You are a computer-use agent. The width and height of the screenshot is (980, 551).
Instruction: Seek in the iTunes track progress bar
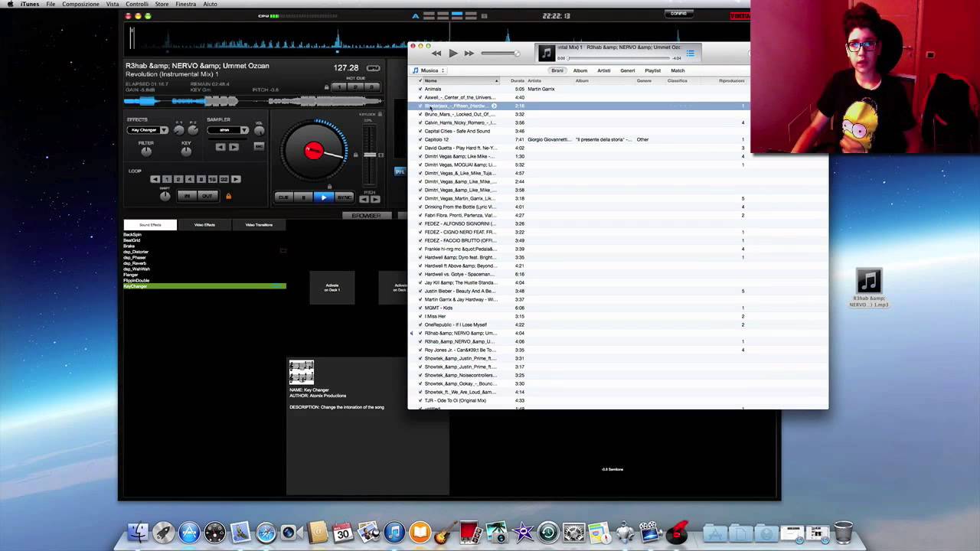619,58
